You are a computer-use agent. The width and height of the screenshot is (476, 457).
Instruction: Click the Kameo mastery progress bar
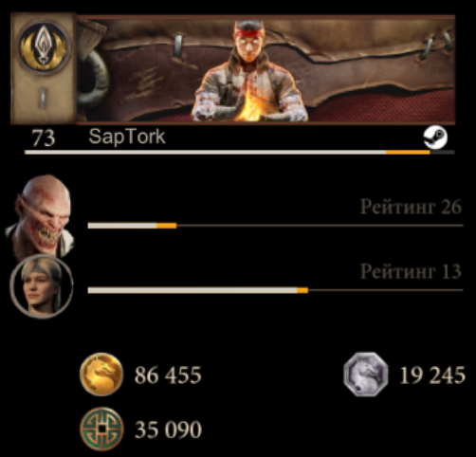pyautogui.click(x=275, y=290)
